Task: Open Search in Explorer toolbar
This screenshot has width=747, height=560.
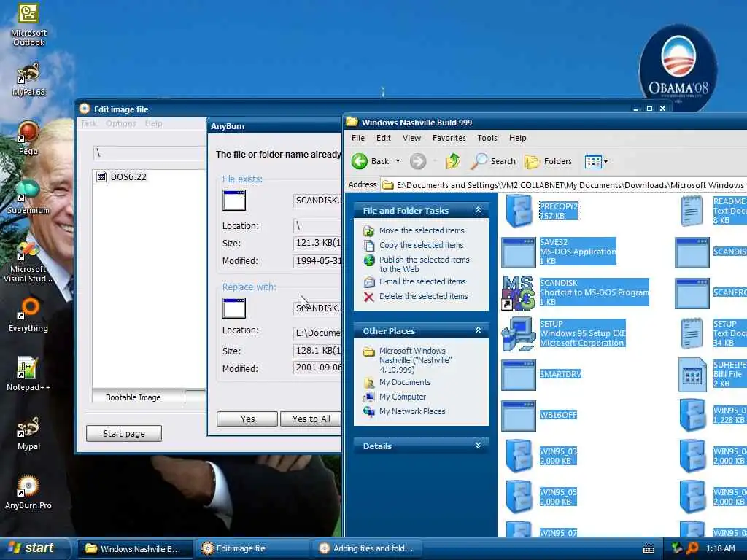Action: 493,161
